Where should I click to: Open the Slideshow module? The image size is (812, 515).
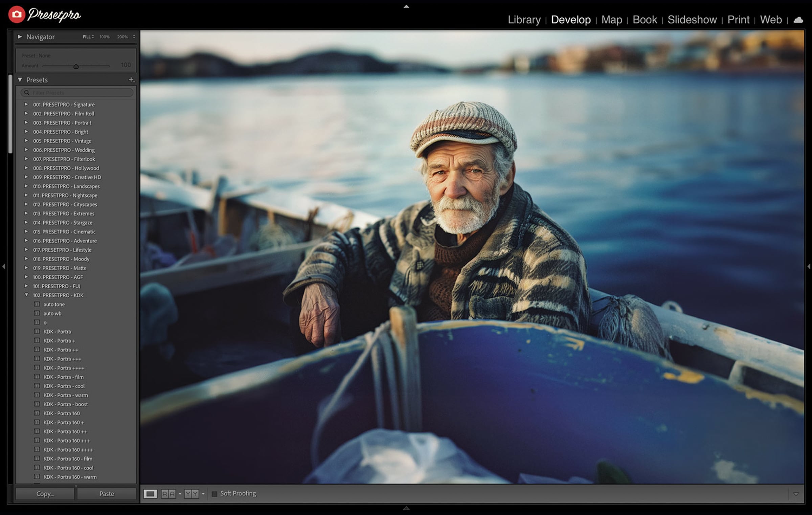(x=692, y=20)
